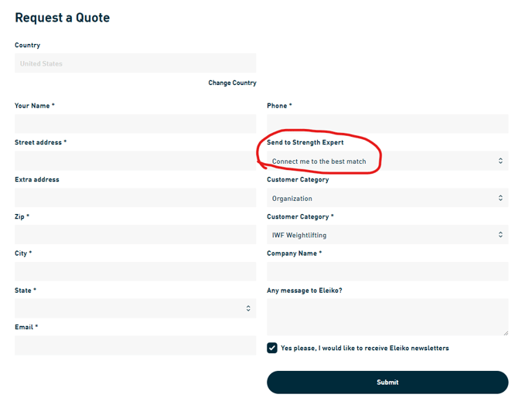The width and height of the screenshot is (532, 408).
Task: Click the newsletter opt-in label text
Action: (x=364, y=348)
